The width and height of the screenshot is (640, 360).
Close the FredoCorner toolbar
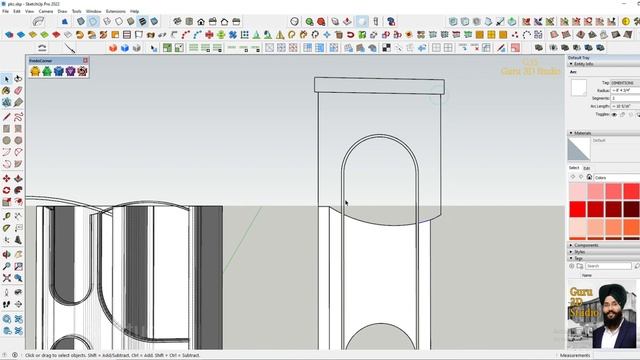point(85,60)
